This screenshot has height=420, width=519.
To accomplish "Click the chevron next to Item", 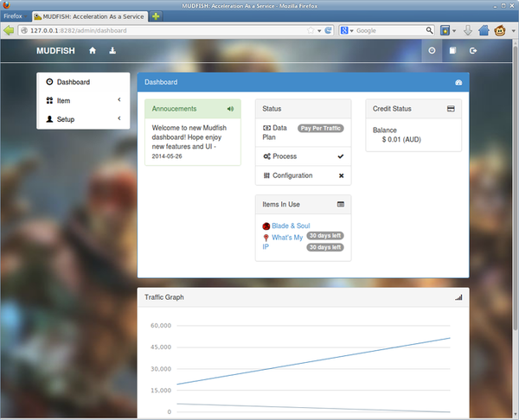I will coord(119,99).
